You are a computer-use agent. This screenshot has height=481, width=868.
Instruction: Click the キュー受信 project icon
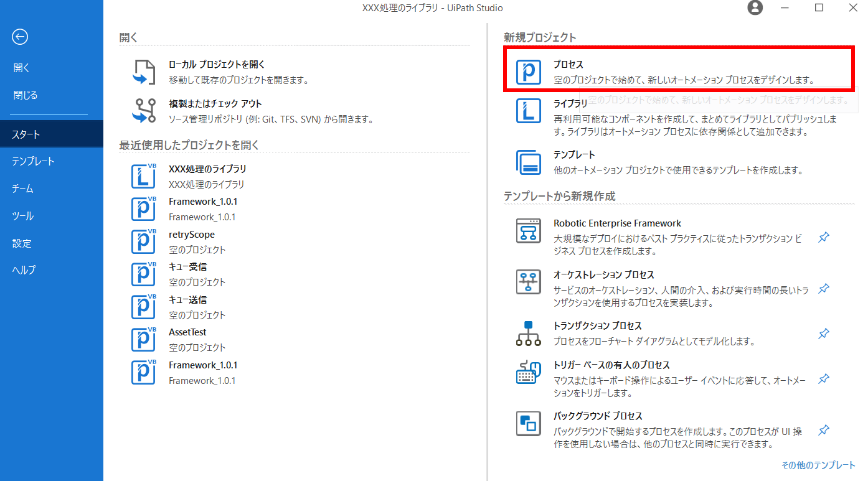(x=144, y=274)
